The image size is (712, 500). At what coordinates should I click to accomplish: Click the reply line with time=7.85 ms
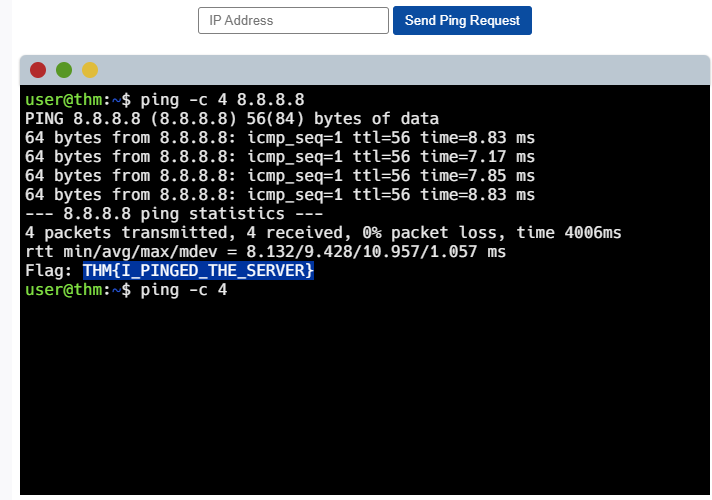(x=280, y=176)
